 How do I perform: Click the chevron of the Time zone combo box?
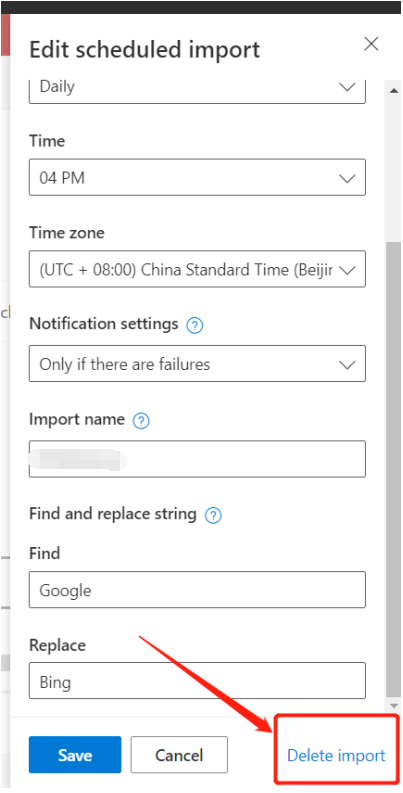pyautogui.click(x=347, y=270)
